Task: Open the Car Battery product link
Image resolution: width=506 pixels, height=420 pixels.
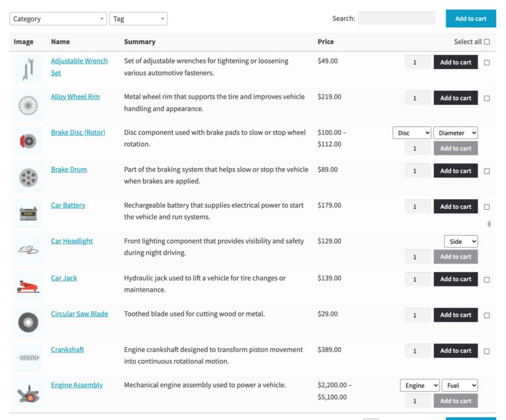Action: point(68,205)
